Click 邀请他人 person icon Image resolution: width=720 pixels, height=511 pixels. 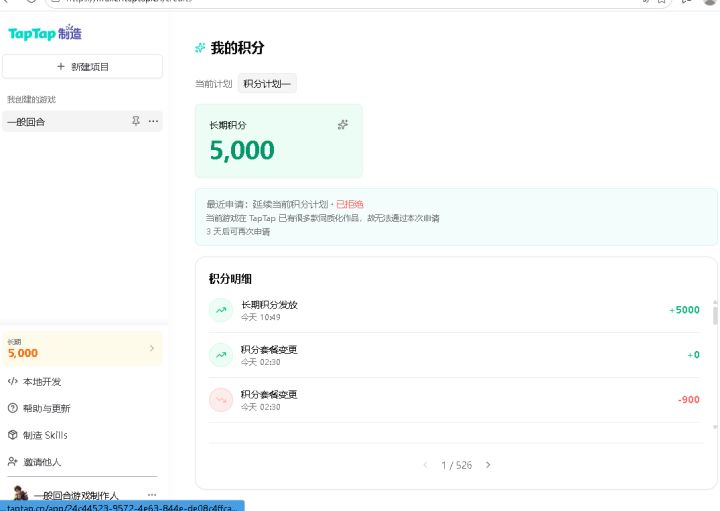(x=13, y=461)
